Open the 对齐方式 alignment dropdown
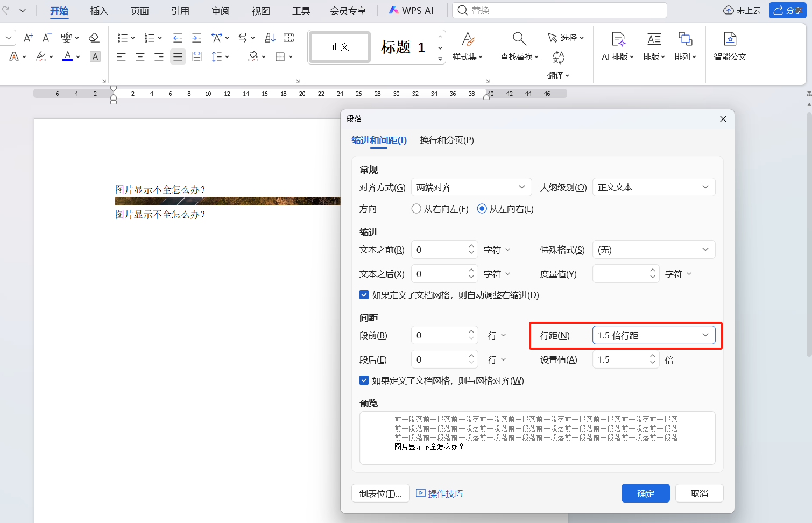Image resolution: width=812 pixels, height=523 pixels. (x=471, y=187)
